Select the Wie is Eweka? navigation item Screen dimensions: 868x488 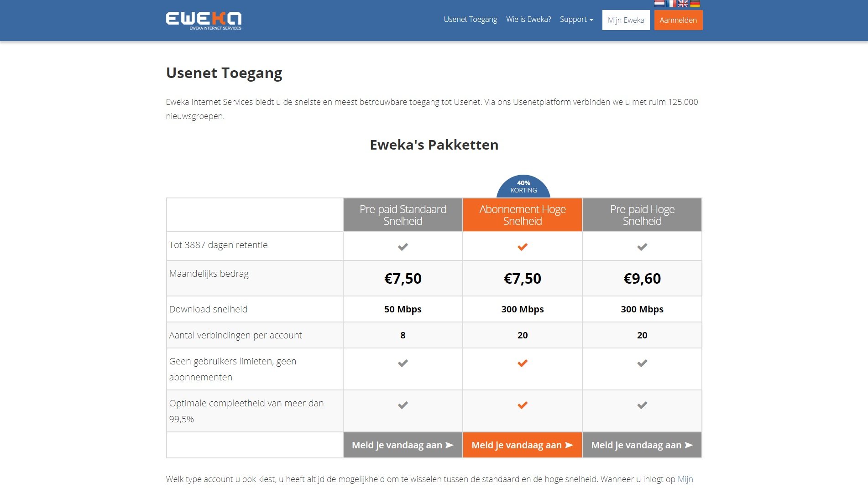[528, 19]
